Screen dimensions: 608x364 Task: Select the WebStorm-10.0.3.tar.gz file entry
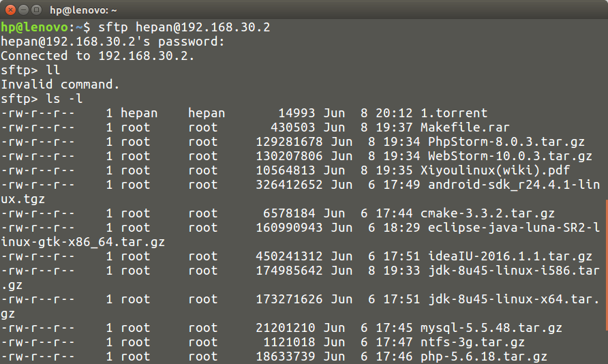click(x=510, y=156)
